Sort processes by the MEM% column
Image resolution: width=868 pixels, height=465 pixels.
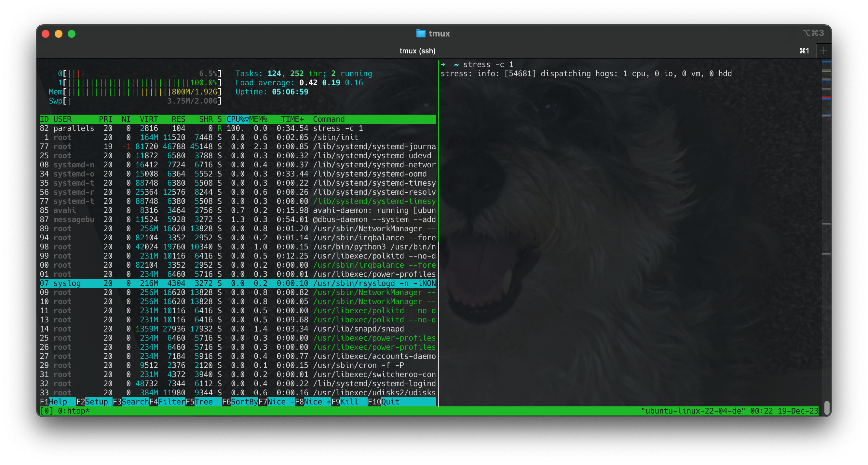tap(259, 119)
